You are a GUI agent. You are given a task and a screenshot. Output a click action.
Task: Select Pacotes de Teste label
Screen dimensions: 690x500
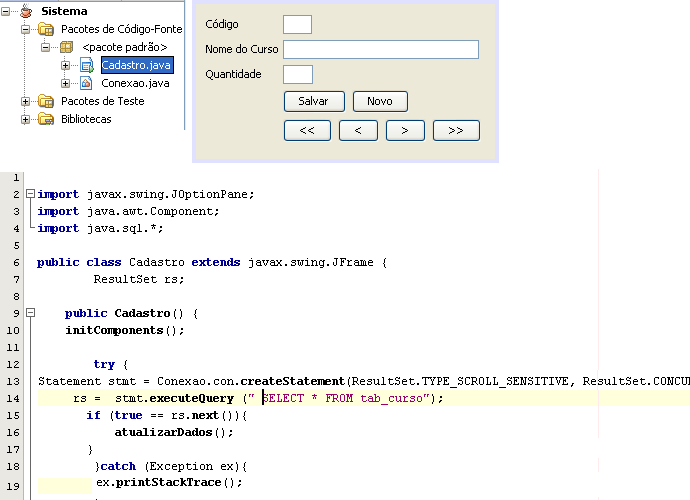click(x=103, y=101)
